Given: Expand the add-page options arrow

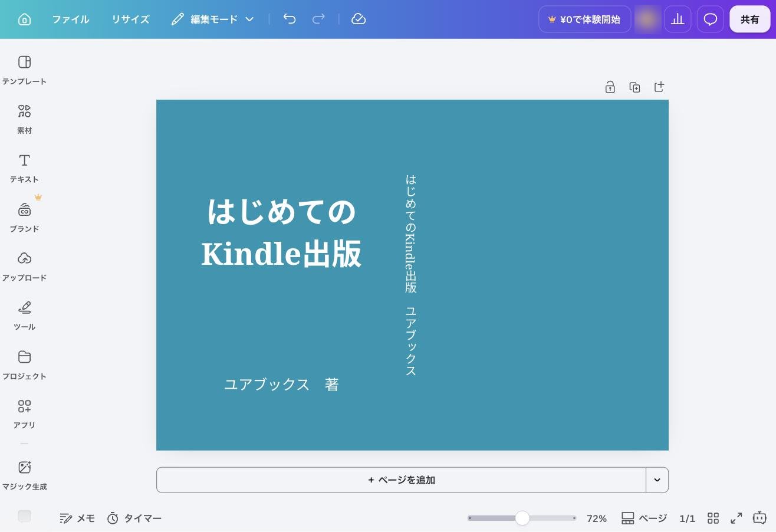Looking at the screenshot, I should (x=657, y=480).
